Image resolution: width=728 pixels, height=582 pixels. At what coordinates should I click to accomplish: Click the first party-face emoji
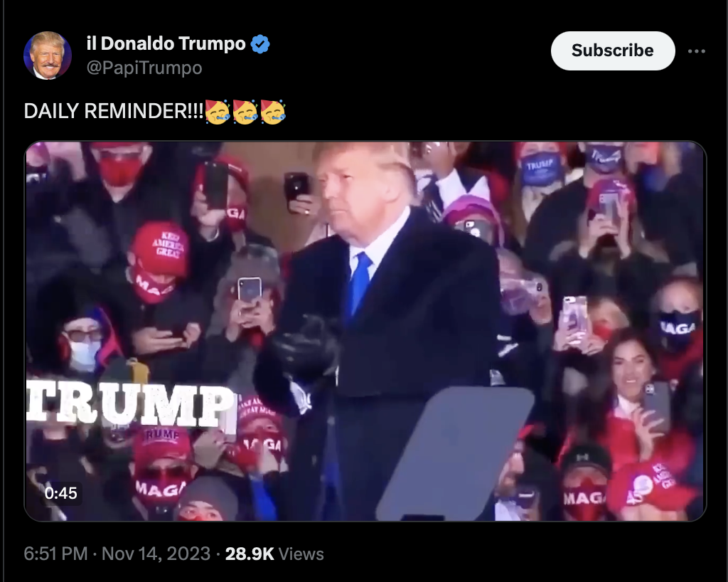coord(218,112)
